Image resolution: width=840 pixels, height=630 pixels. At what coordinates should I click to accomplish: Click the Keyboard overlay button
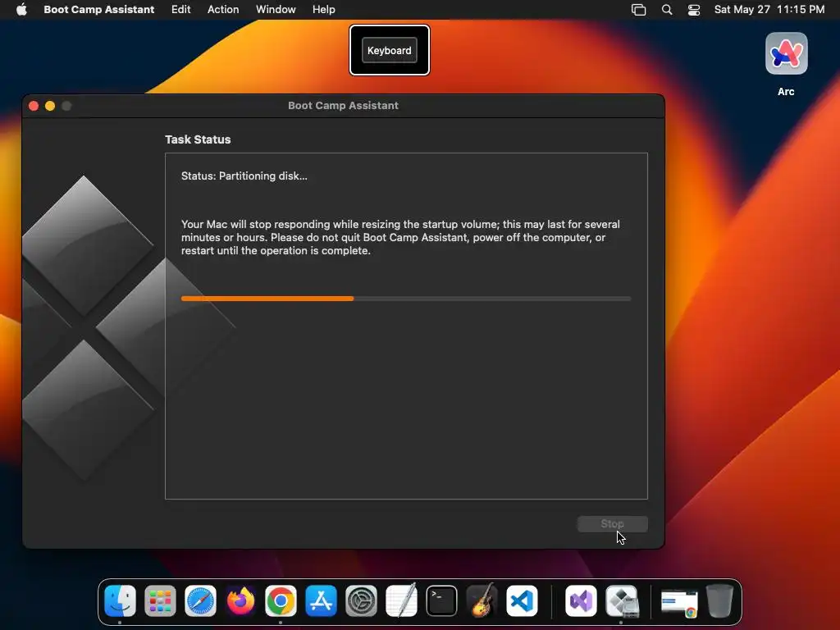point(390,50)
